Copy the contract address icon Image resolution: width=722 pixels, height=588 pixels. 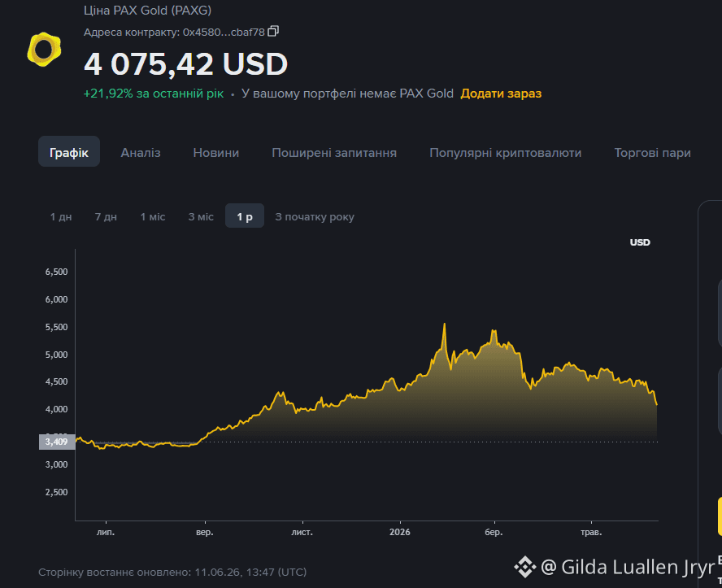pos(273,31)
